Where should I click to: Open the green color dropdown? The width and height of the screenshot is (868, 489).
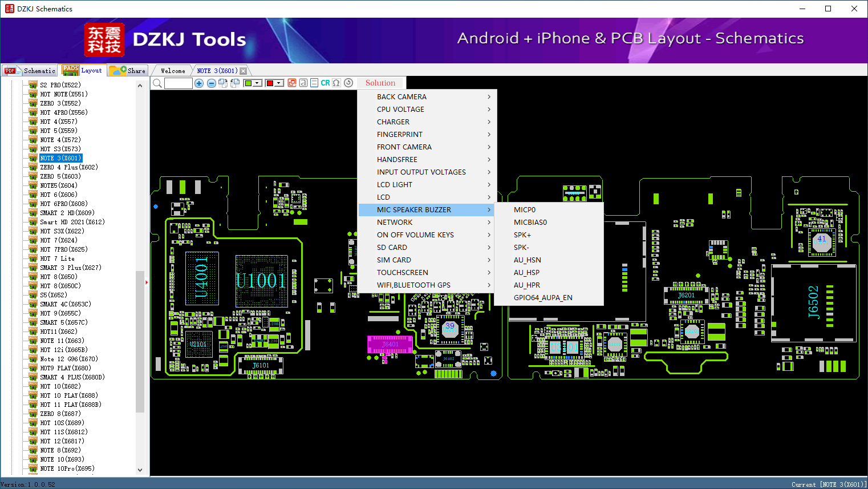click(257, 83)
